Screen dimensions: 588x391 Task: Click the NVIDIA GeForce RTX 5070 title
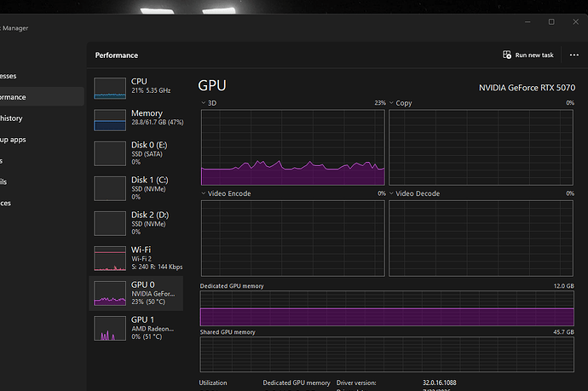(x=527, y=88)
